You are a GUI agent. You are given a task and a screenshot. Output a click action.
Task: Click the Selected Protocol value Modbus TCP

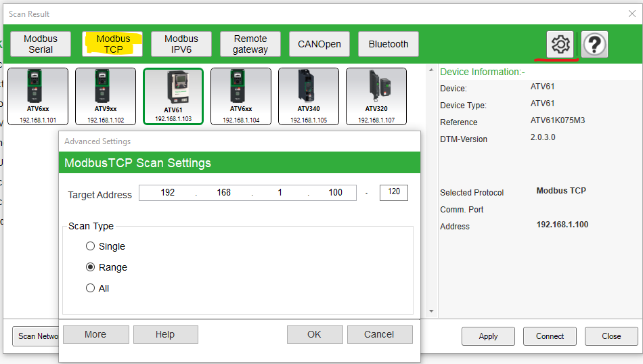pos(561,191)
